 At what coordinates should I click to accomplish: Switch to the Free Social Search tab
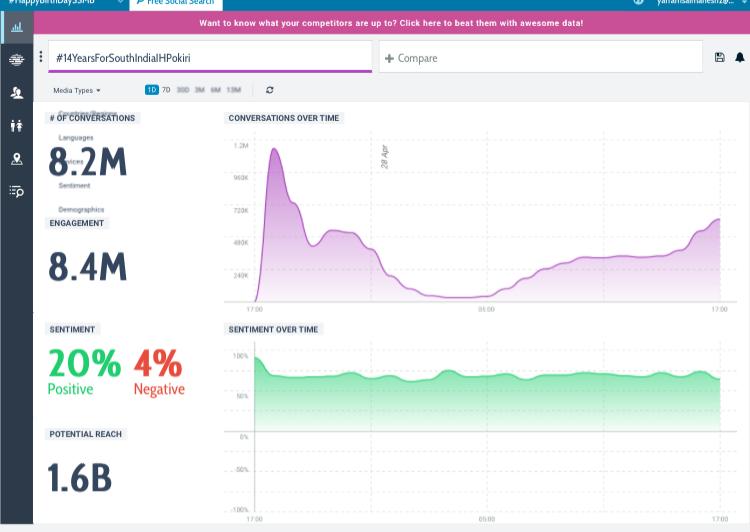point(176,4)
